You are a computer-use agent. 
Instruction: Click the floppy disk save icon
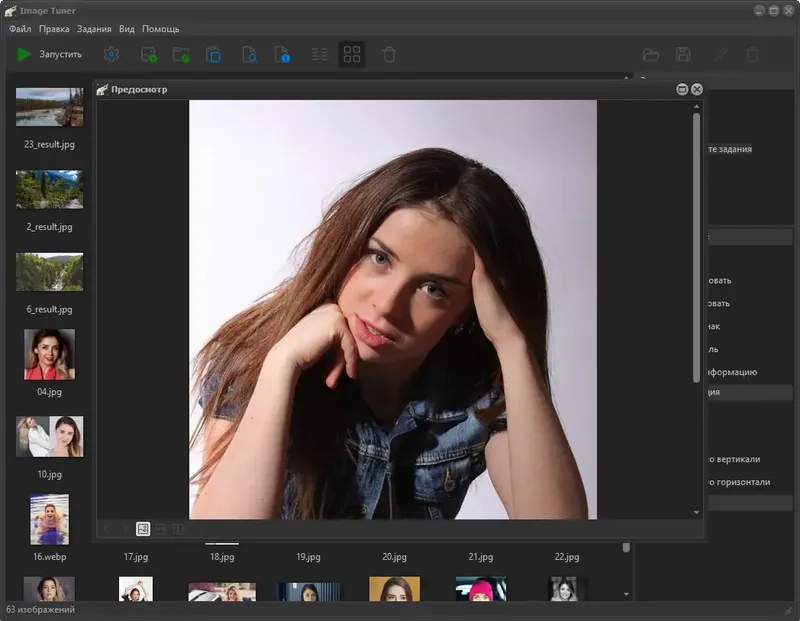pos(683,54)
